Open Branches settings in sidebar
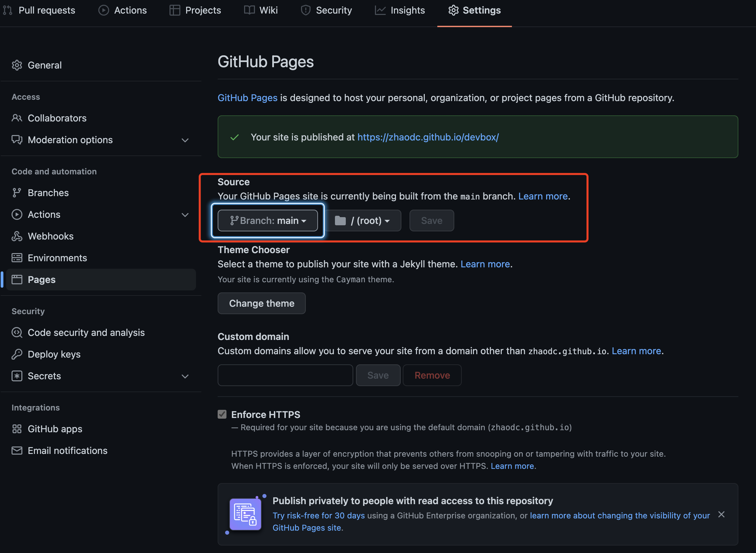 (x=101, y=193)
